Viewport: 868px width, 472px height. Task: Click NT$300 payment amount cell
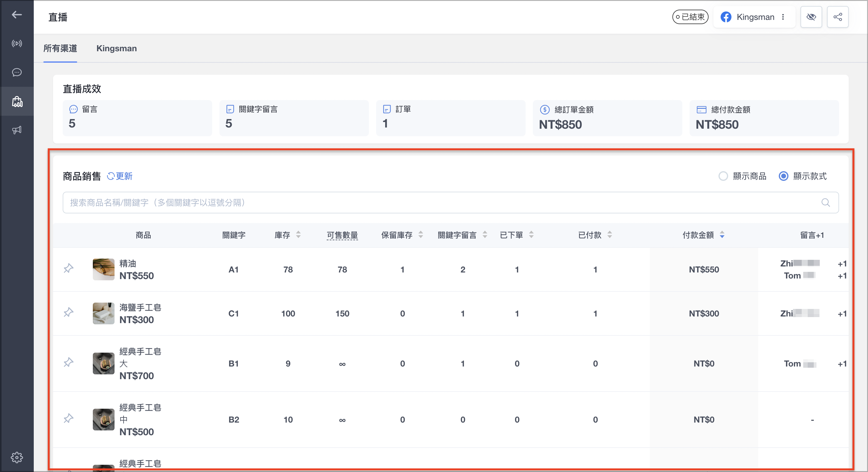click(704, 313)
